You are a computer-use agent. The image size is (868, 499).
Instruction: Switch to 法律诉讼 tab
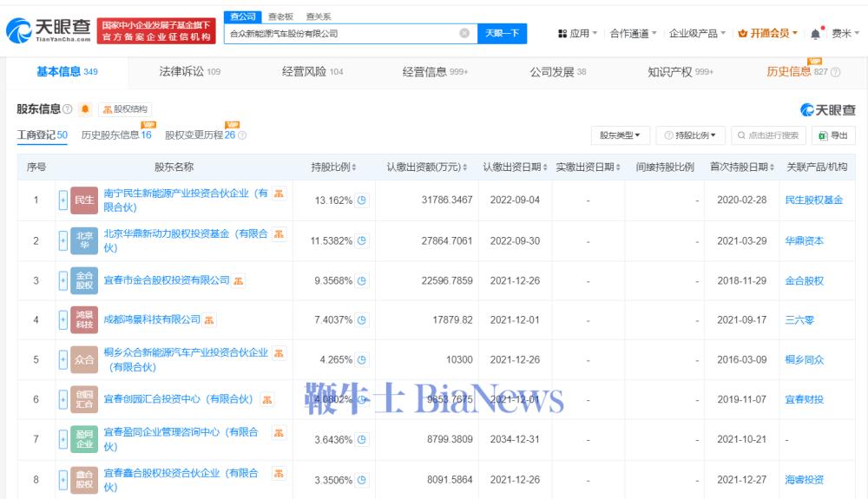[189, 72]
